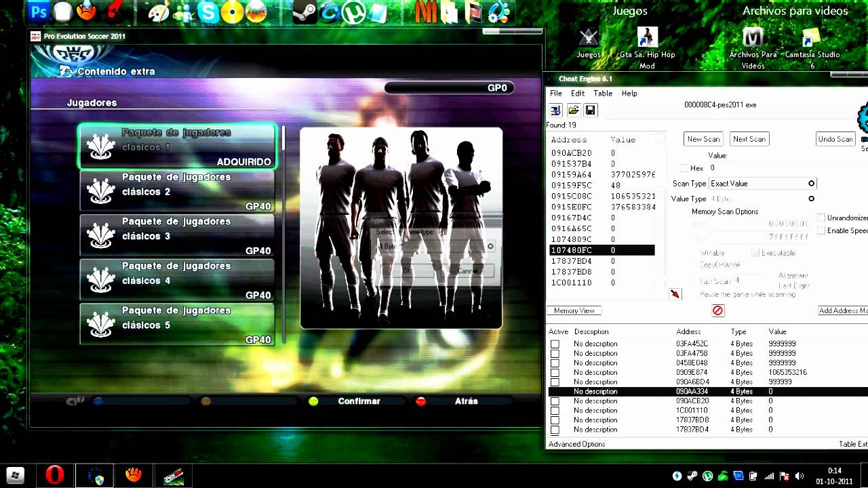Click the red arrow add-to-address-list icon
This screenshot has width=868, height=488.
click(x=675, y=293)
